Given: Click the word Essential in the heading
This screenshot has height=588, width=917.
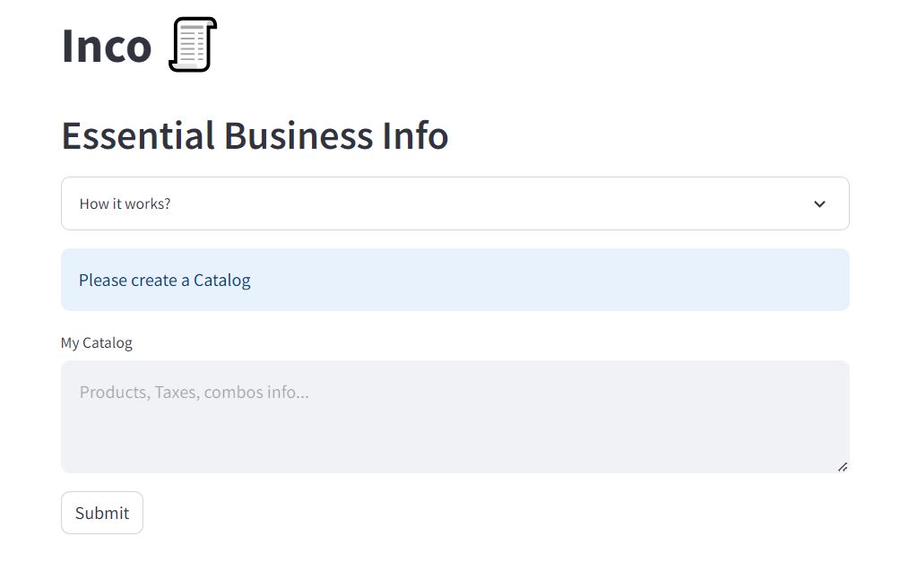Looking at the screenshot, I should [138, 135].
